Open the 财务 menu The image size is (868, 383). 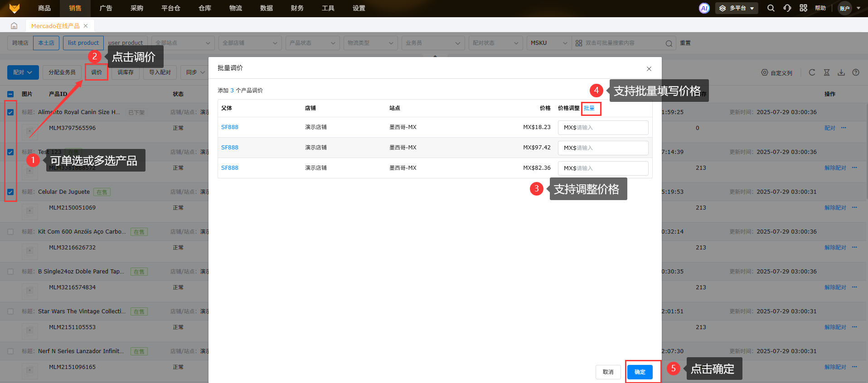297,8
